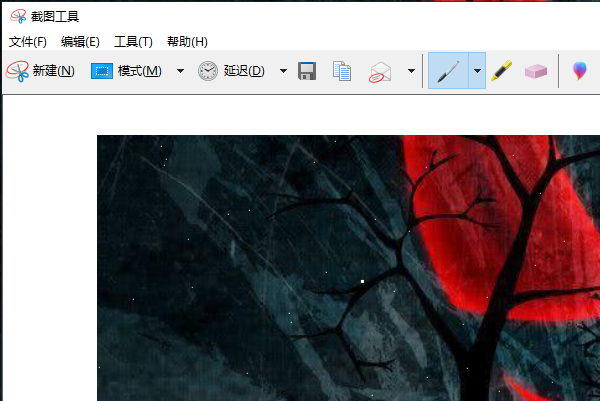This screenshot has height=401, width=600.
Task: Expand send snip dropdown arrow
Action: (411, 71)
